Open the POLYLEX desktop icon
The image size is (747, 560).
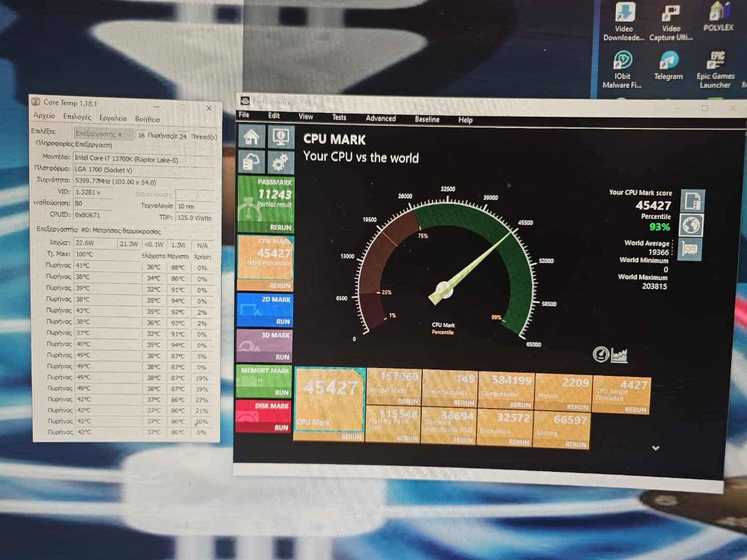(x=718, y=17)
